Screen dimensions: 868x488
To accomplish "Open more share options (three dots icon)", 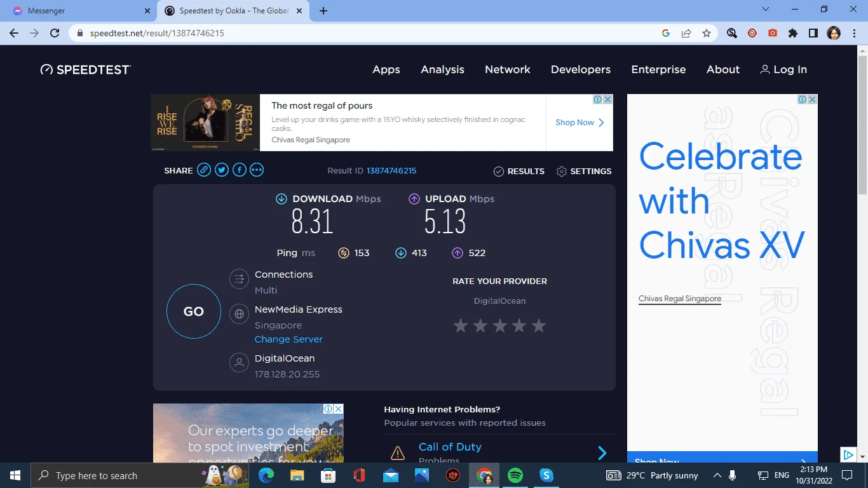I will (x=257, y=170).
